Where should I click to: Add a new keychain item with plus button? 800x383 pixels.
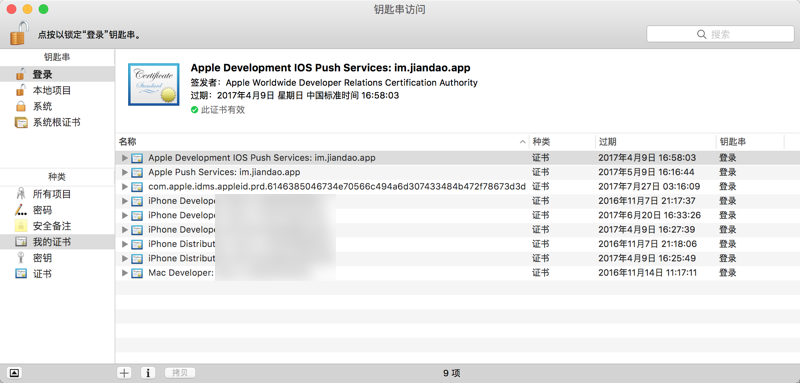124,373
